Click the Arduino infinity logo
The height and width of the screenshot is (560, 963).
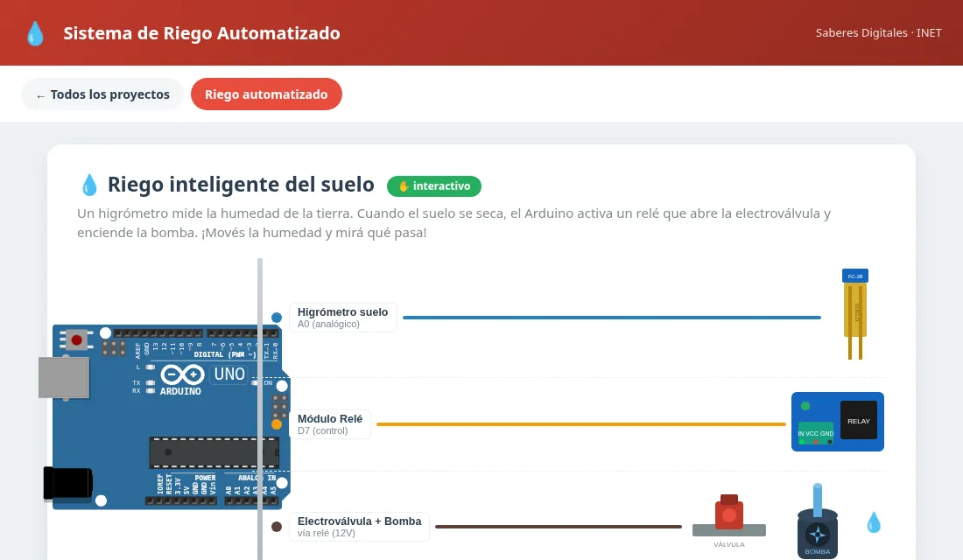click(x=182, y=374)
